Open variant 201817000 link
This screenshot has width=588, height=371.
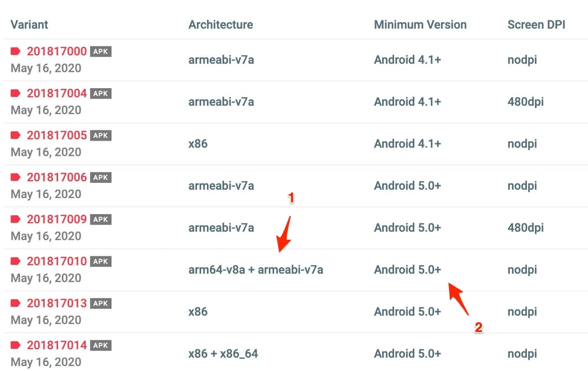56,52
